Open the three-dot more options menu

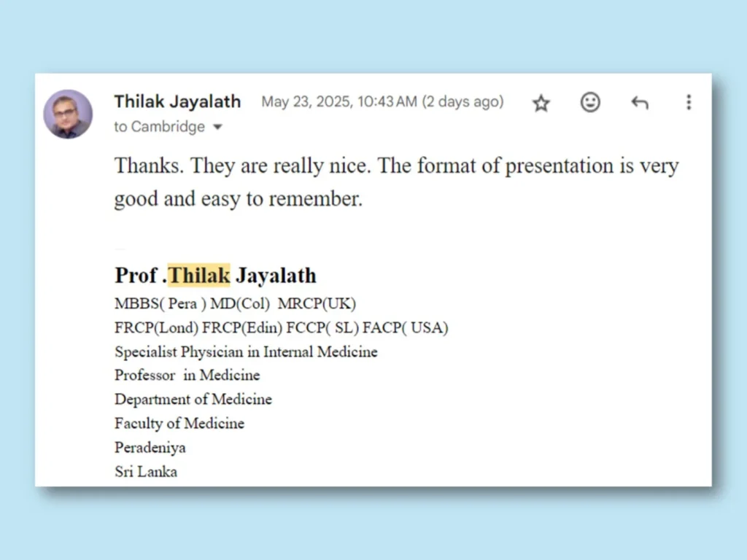click(689, 102)
